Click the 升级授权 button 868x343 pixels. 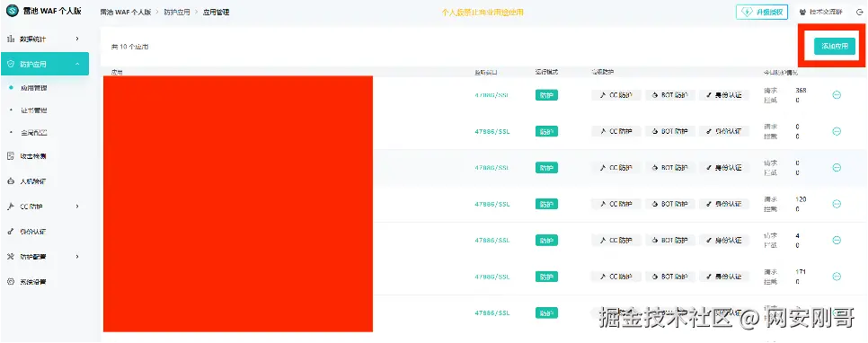click(762, 13)
